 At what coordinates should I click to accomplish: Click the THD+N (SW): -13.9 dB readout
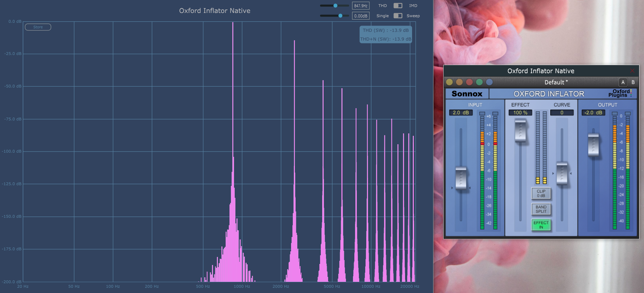(x=385, y=39)
